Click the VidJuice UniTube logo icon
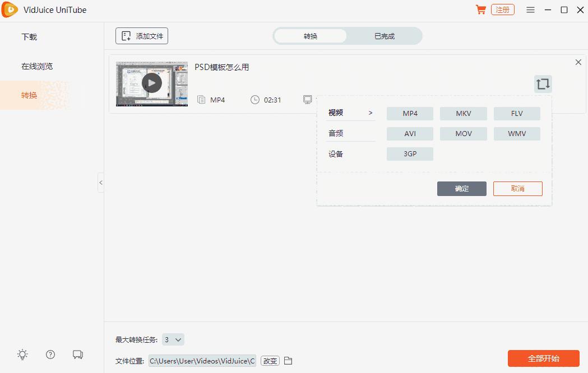 point(10,10)
